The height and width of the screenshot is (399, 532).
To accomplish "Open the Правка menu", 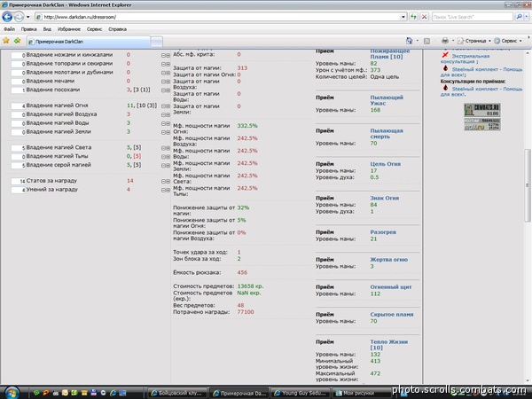I will tap(29, 29).
